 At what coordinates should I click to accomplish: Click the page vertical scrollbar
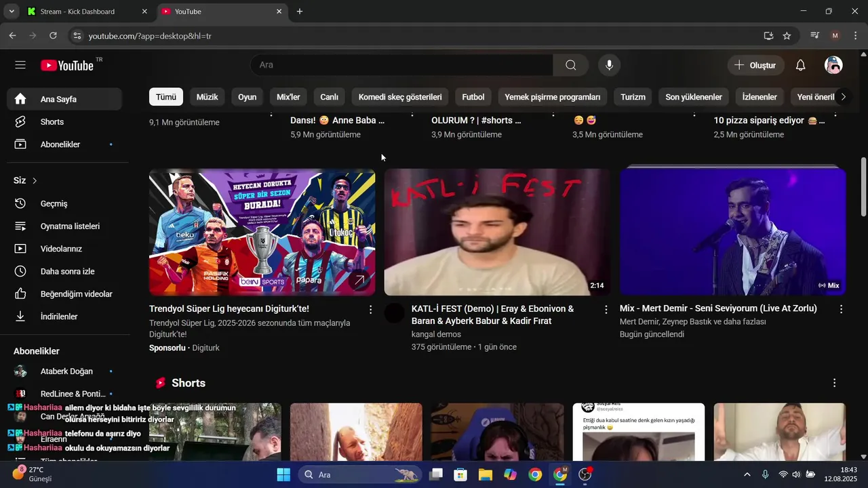(x=863, y=187)
